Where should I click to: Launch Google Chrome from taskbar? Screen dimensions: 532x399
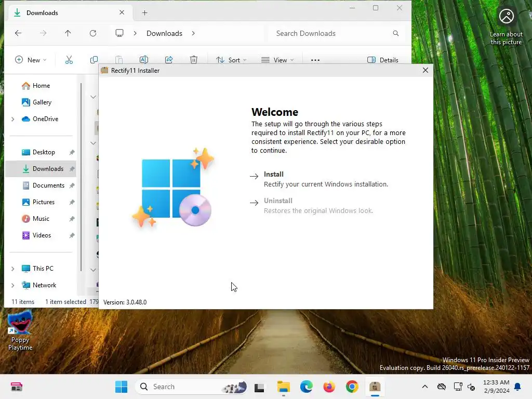pyautogui.click(x=352, y=387)
